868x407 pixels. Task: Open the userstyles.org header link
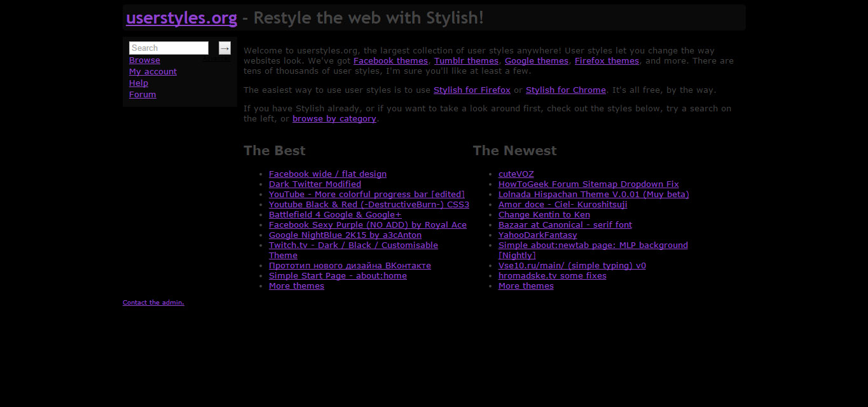click(182, 18)
